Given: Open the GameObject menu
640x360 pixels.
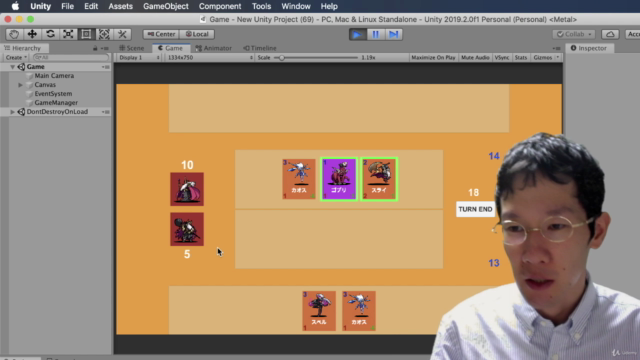Looking at the screenshot, I should (166, 6).
